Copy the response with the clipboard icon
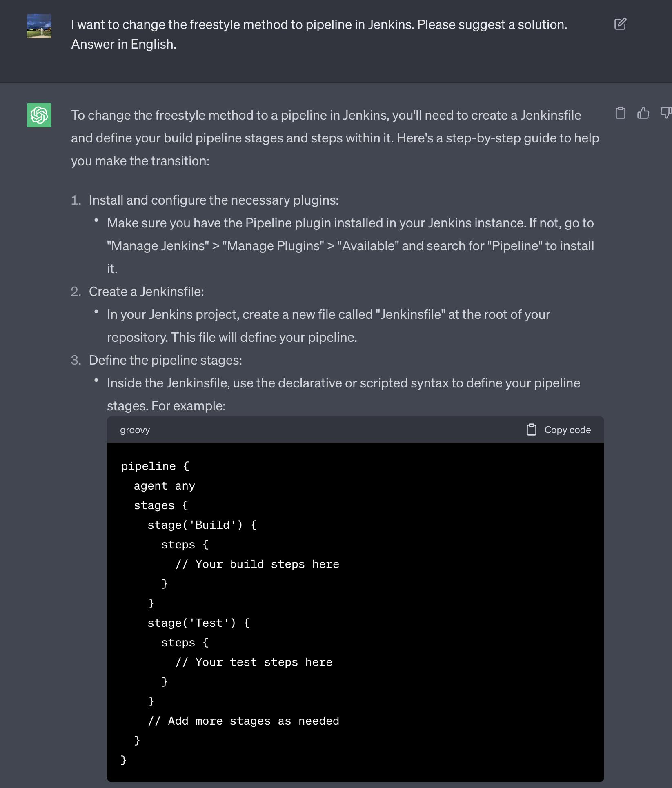 click(620, 113)
